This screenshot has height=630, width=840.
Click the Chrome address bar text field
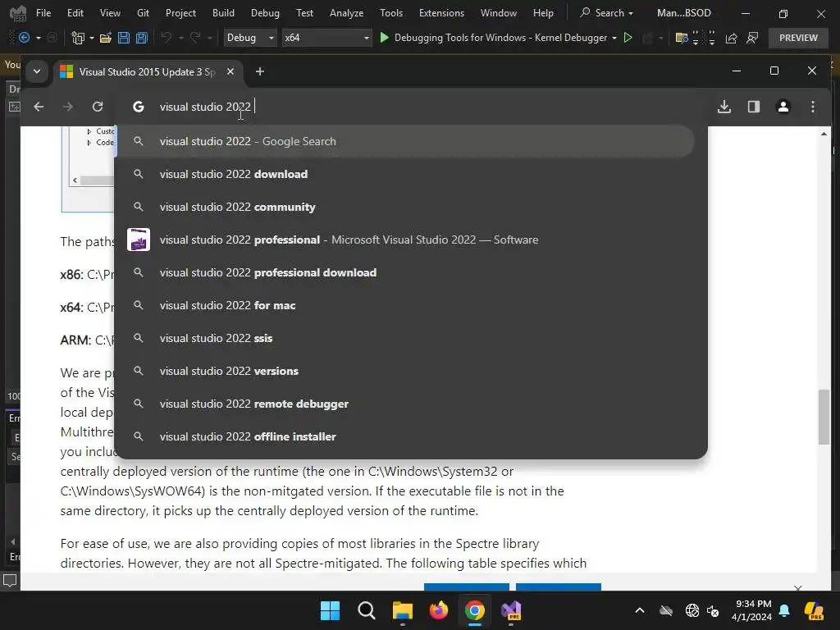point(411,107)
